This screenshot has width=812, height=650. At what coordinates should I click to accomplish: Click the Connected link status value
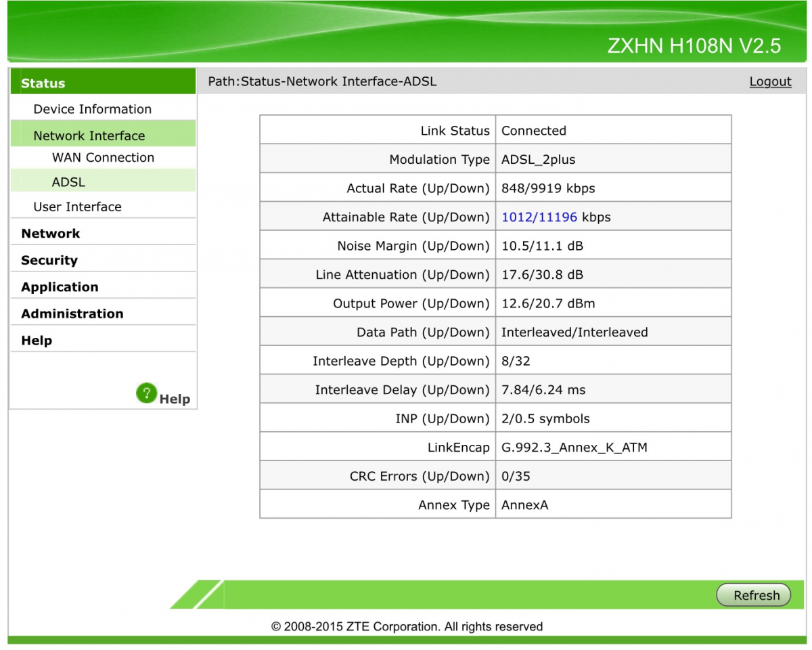[534, 131]
